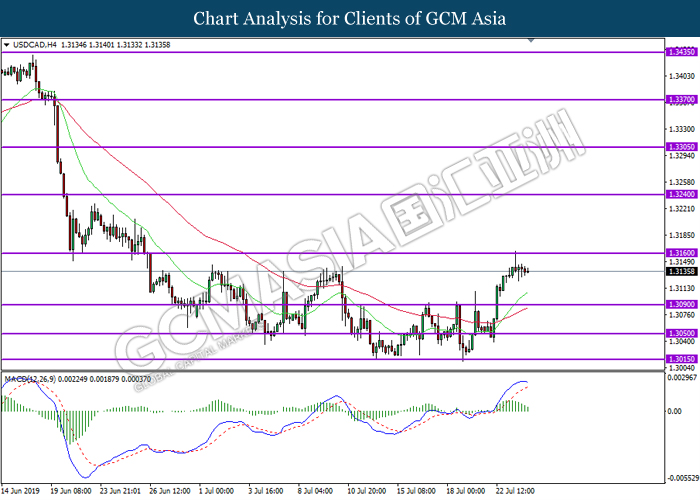The image size is (700, 500).
Task: Select the 1.31600 resistance label
Action: [x=681, y=253]
